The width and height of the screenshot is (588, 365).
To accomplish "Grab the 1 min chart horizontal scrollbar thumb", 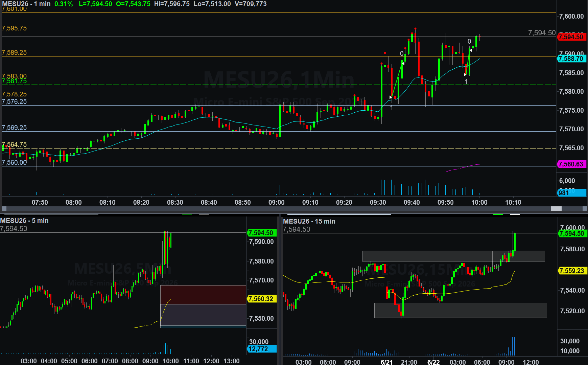I will coord(556,209).
